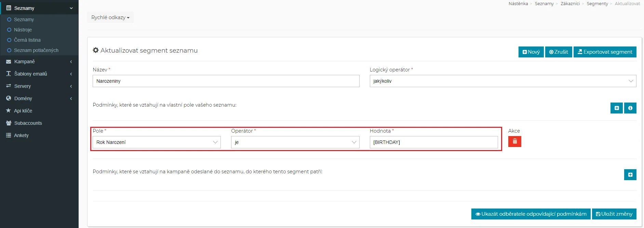
Task: Expand the Šablony emailů sidebar menu
Action: 39,74
